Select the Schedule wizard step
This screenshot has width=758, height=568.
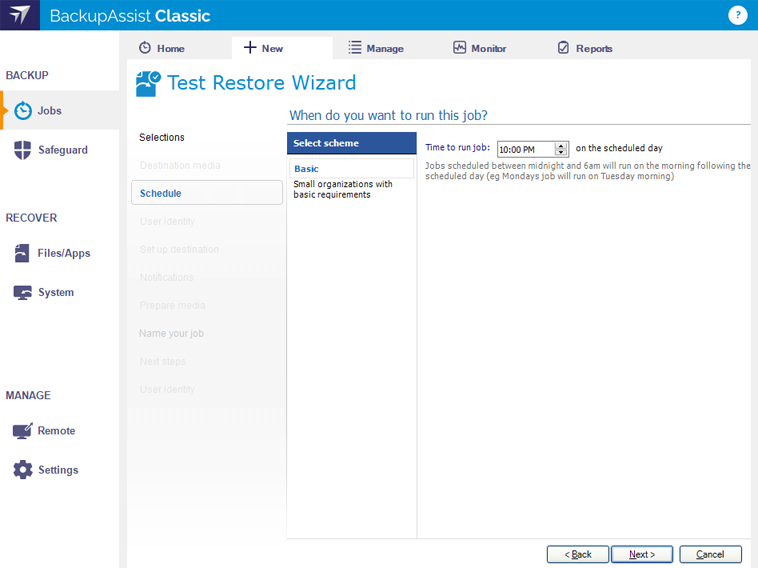tap(207, 193)
